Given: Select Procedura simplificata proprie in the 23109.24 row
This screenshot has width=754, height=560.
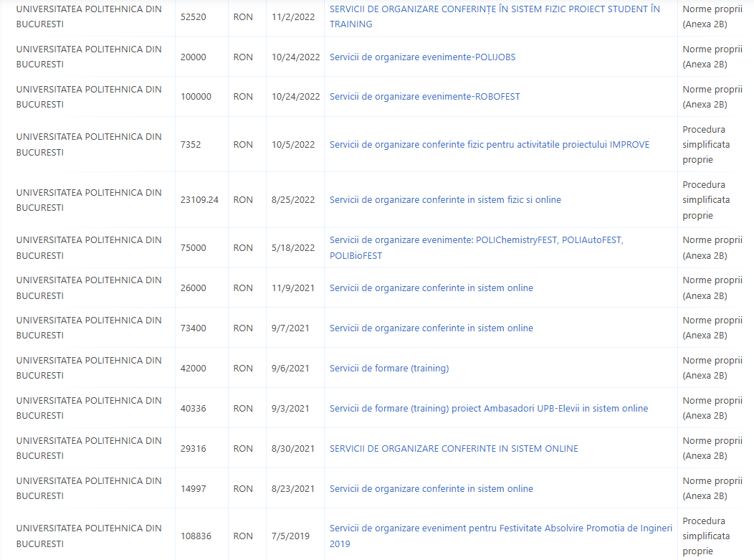Looking at the screenshot, I should [706, 199].
